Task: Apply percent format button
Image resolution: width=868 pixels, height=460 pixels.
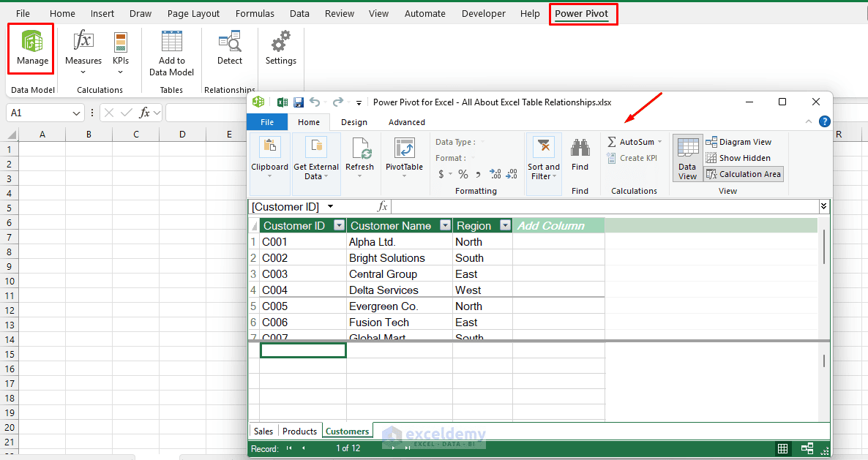Action: click(x=463, y=174)
